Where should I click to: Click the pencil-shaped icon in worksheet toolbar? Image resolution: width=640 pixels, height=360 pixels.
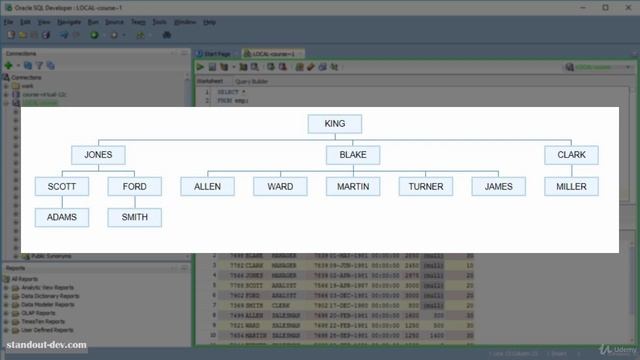coord(311,67)
